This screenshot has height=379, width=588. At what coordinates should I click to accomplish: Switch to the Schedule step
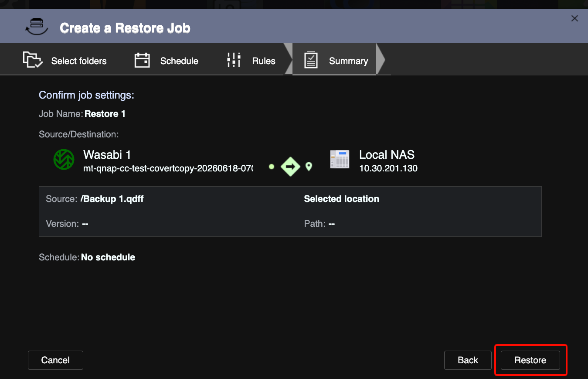166,61
